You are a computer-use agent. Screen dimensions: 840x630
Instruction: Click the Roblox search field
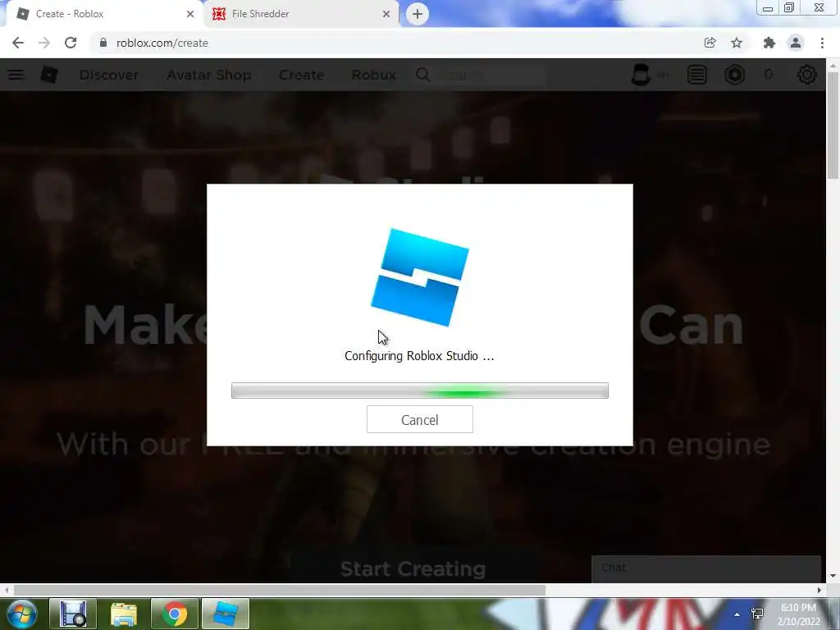pyautogui.click(x=492, y=75)
